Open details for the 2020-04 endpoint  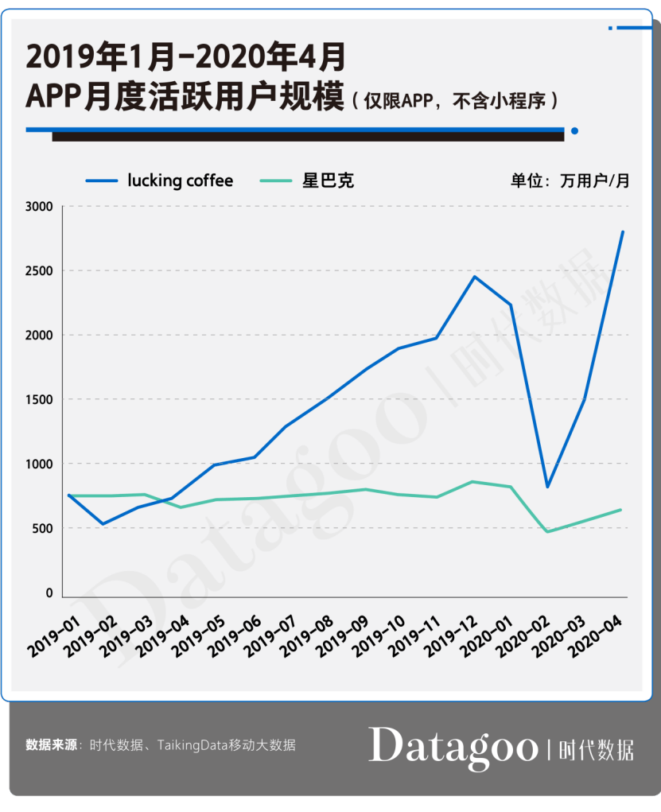coord(623,231)
